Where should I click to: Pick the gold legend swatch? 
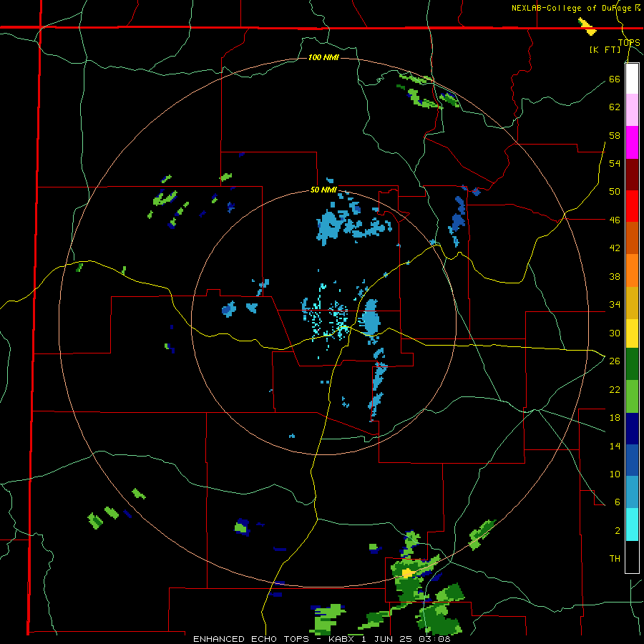tap(632, 303)
